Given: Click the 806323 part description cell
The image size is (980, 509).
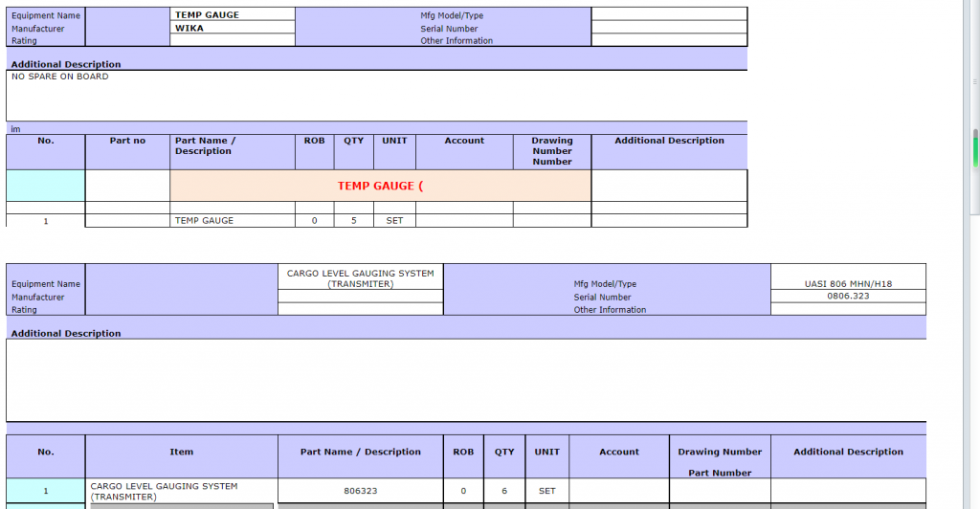Looking at the screenshot, I should pyautogui.click(x=360, y=491).
